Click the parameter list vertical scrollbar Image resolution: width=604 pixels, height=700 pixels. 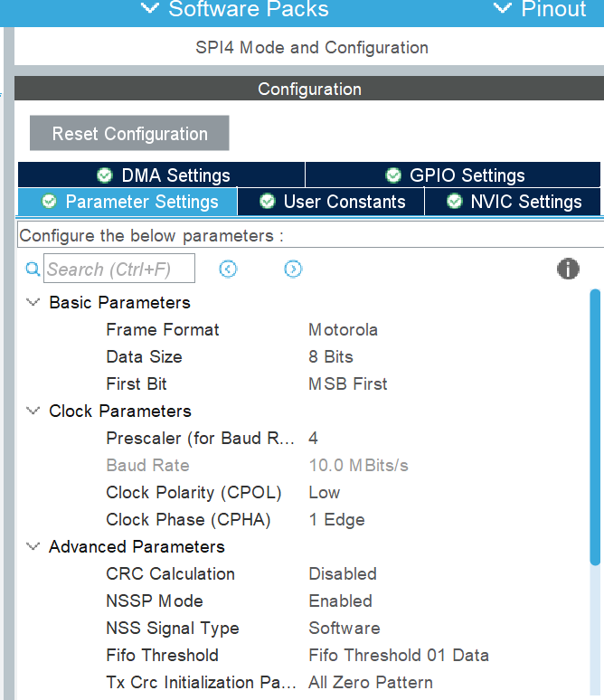[595, 425]
